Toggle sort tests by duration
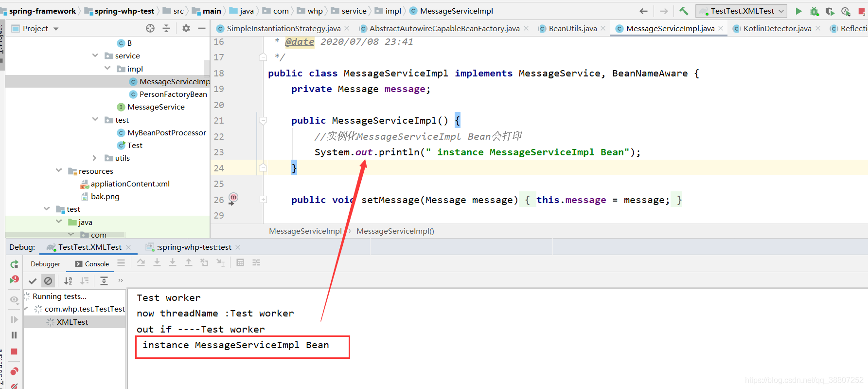 pos(85,281)
